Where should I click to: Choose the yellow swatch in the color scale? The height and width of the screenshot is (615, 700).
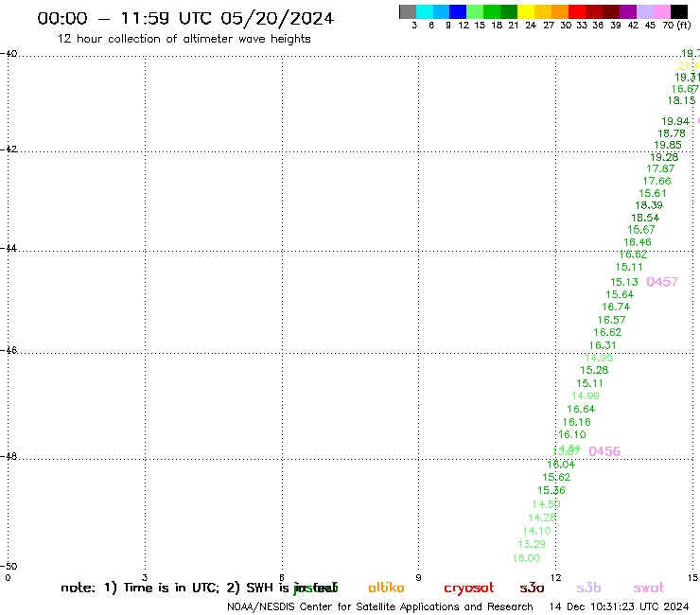pyautogui.click(x=526, y=11)
